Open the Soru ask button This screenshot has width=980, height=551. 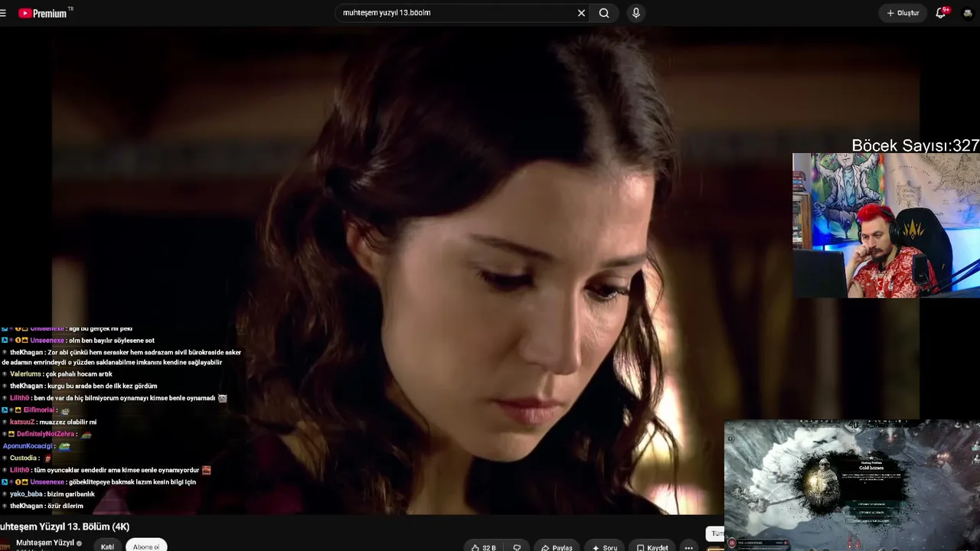coord(605,547)
